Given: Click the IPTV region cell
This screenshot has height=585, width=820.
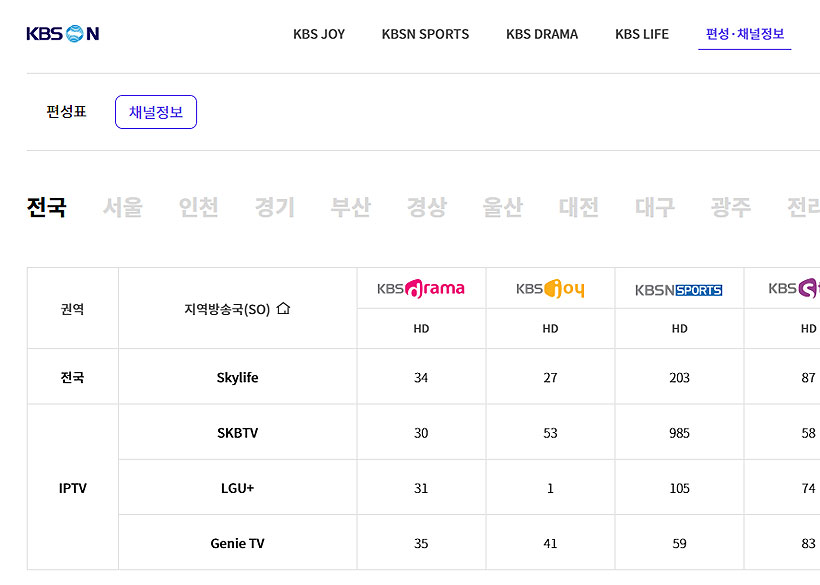Looking at the screenshot, I should (73, 488).
